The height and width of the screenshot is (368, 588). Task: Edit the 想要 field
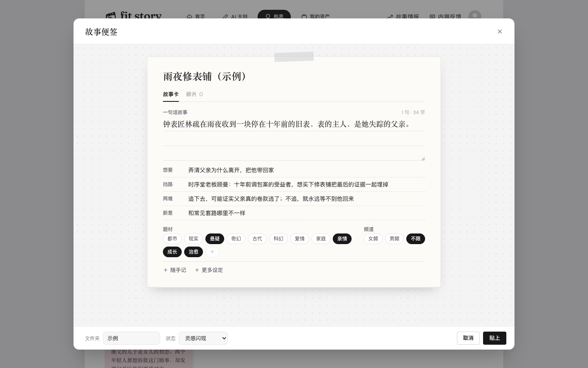click(306, 170)
